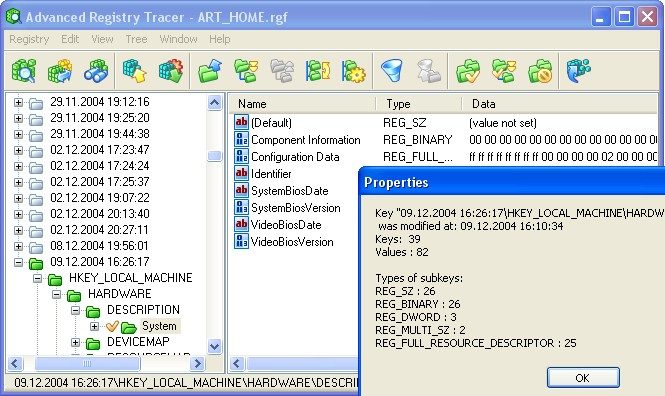Screen dimensions: 665x396
Task: Click the folder with gear settings icon
Action: [354, 70]
